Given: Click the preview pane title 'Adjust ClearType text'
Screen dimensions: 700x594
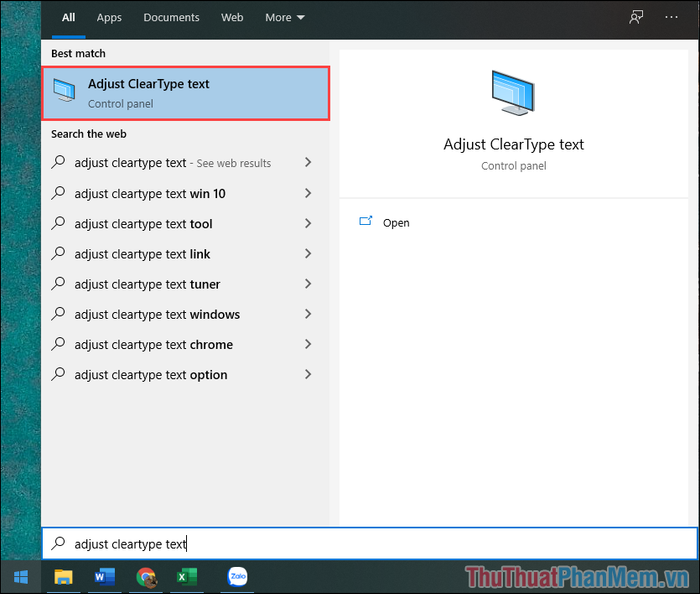Looking at the screenshot, I should click(513, 145).
